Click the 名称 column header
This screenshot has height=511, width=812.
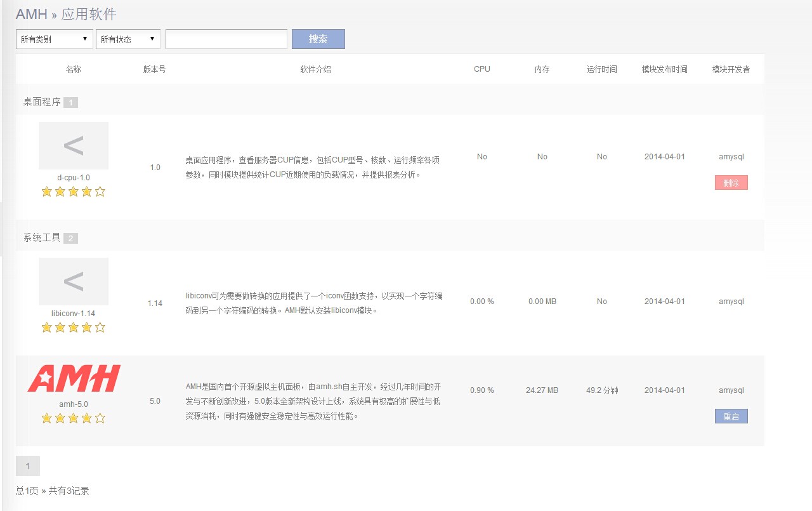[x=74, y=69]
